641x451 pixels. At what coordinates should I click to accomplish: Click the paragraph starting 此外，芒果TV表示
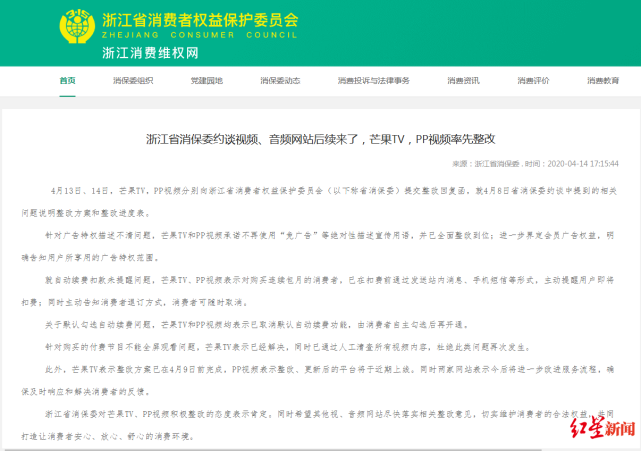click(318, 381)
